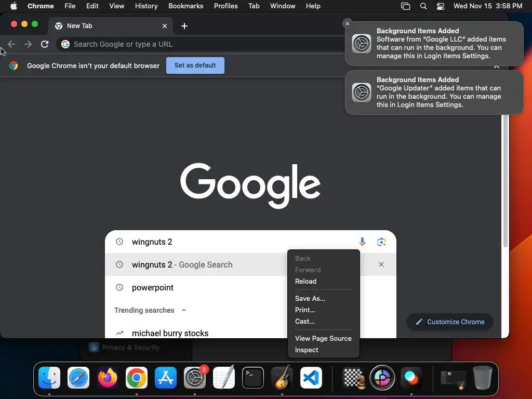This screenshot has height=399, width=532.
Task: Click the Google search box text wingnuts 2
Action: click(152, 242)
